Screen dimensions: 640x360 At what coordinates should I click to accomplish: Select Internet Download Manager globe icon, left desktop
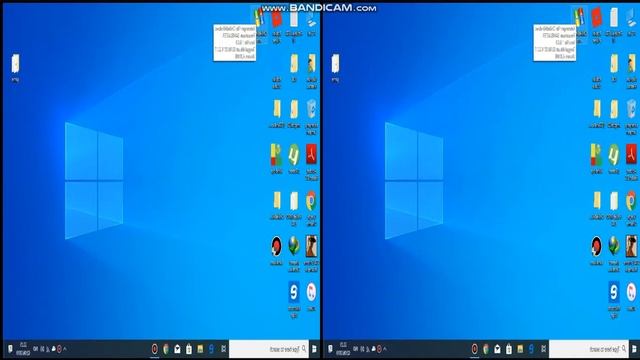[294, 246]
